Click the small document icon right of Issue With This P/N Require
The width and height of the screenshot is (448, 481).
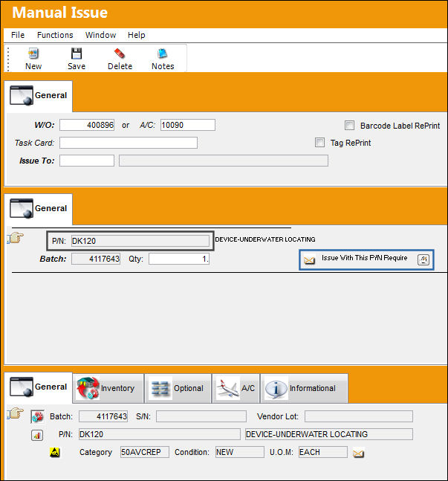423,259
